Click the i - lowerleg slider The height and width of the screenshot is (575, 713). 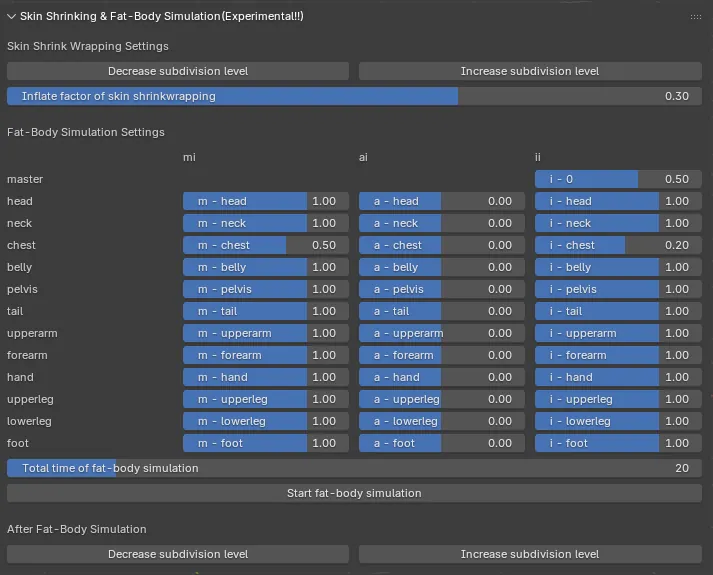tap(618, 421)
